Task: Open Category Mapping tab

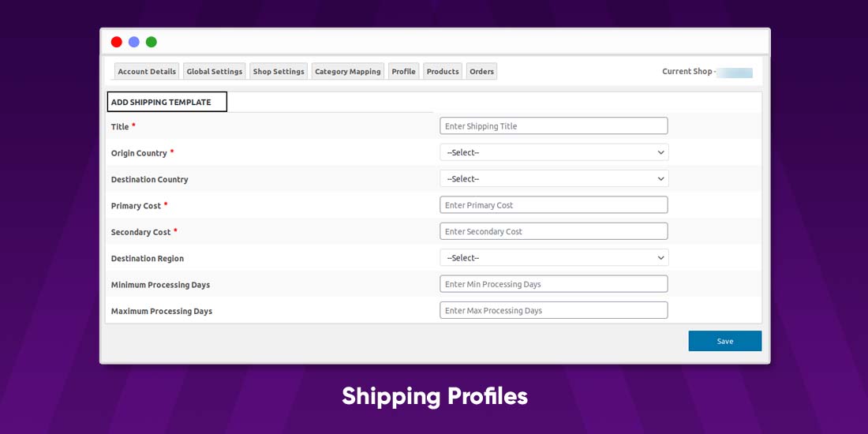Action: [348, 71]
